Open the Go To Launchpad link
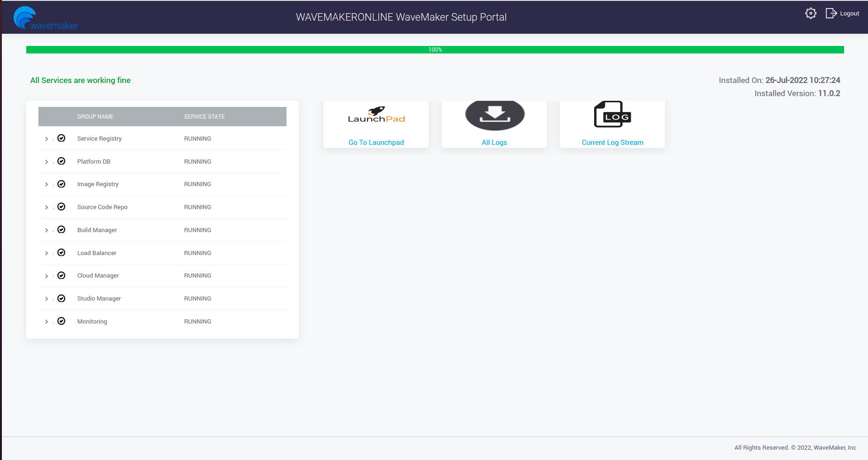 pyautogui.click(x=376, y=143)
